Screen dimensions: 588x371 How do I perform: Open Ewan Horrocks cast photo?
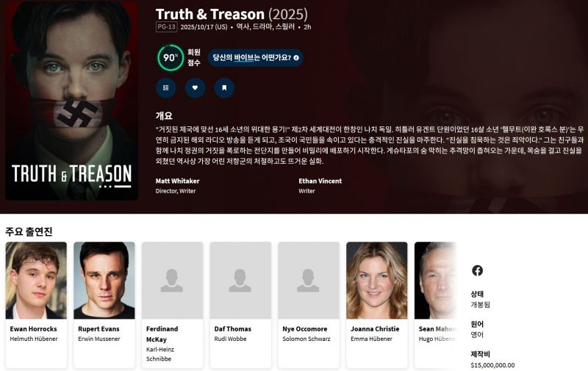click(x=36, y=281)
